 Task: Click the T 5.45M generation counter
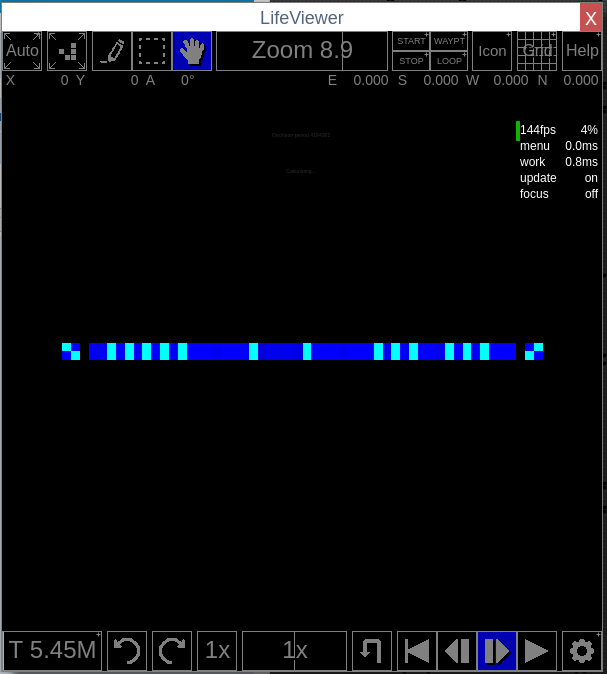click(x=52, y=651)
